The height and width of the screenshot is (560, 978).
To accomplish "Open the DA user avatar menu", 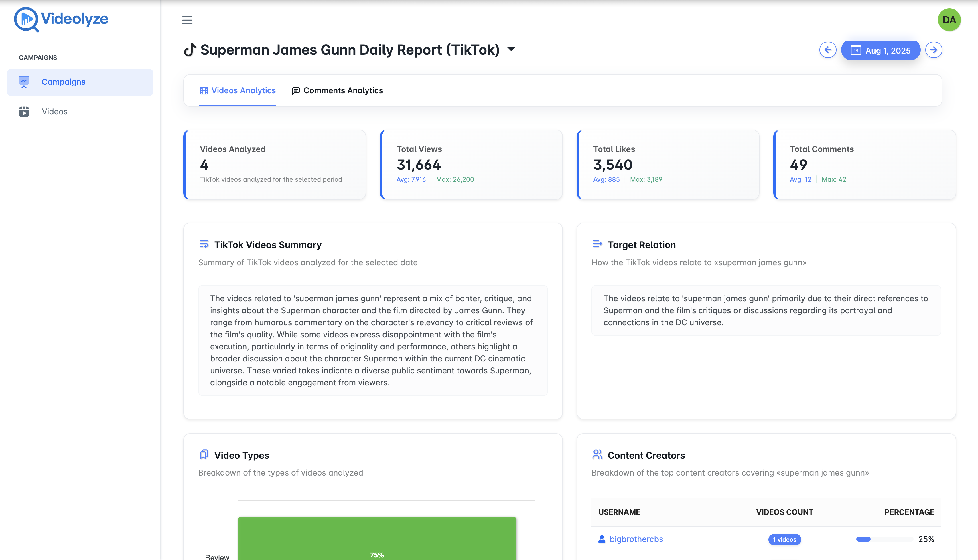I will tap(949, 20).
